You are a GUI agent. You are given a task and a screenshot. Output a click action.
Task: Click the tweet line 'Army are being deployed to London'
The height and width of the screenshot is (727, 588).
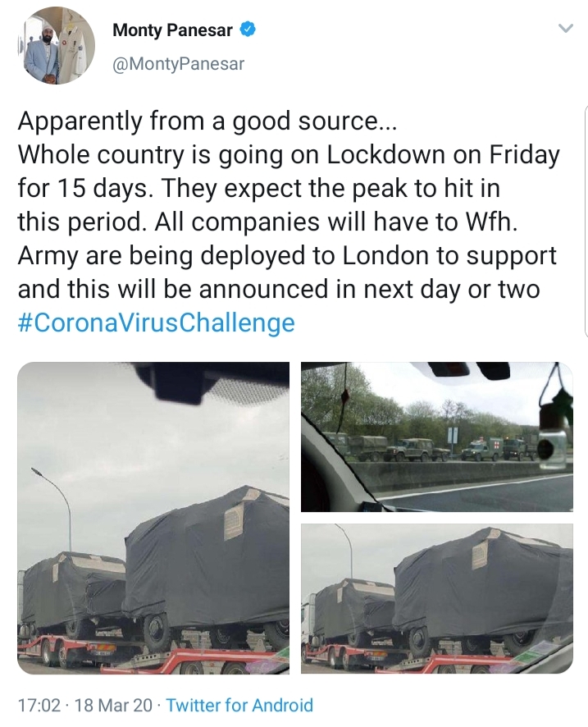pos(287,255)
